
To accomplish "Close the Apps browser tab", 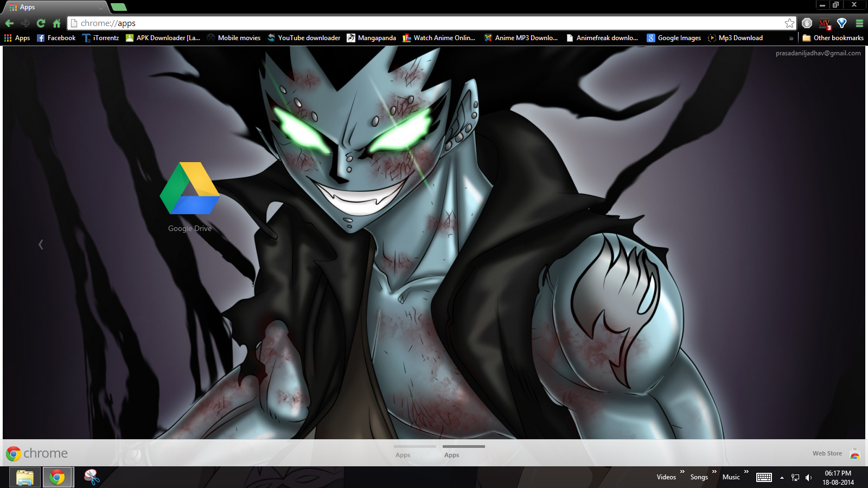I will click(x=100, y=7).
